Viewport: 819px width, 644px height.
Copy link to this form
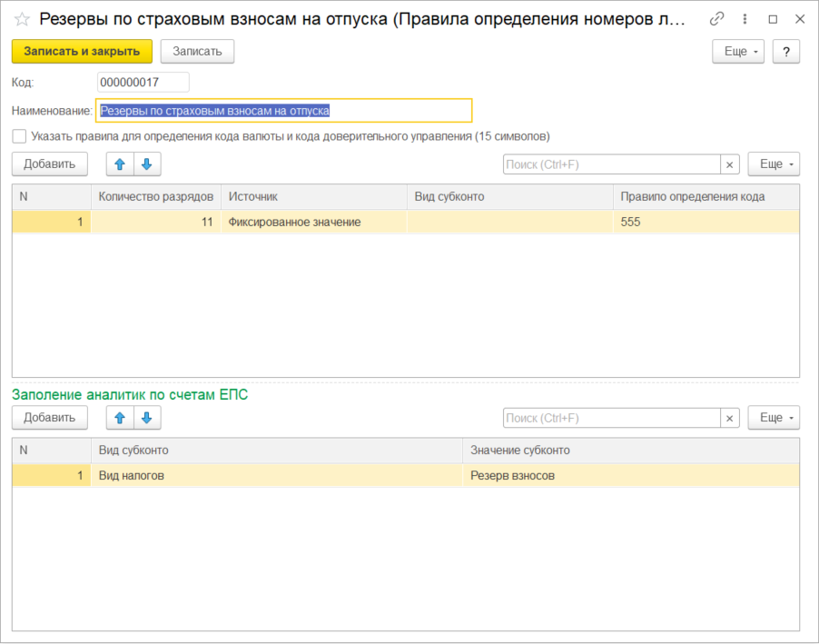[717, 19]
